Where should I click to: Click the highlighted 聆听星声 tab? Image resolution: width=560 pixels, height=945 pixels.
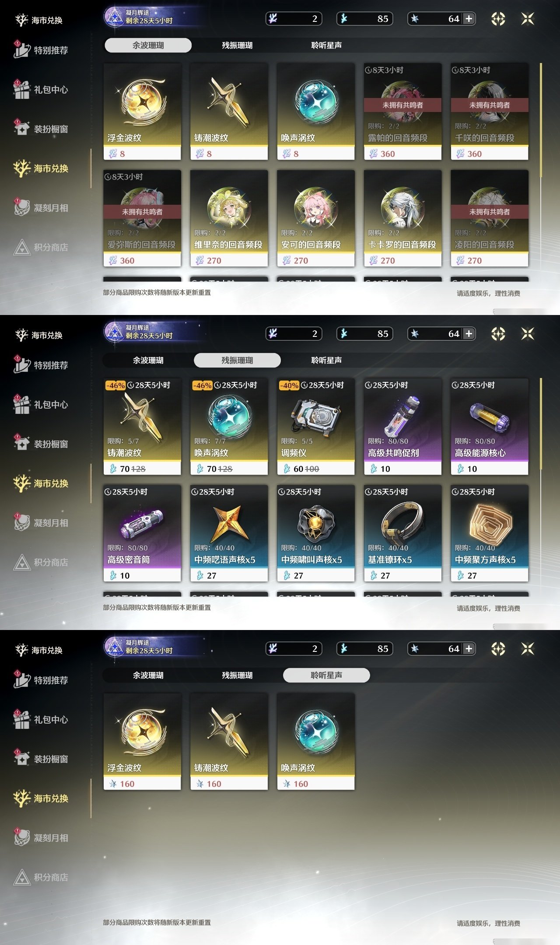[x=326, y=675]
